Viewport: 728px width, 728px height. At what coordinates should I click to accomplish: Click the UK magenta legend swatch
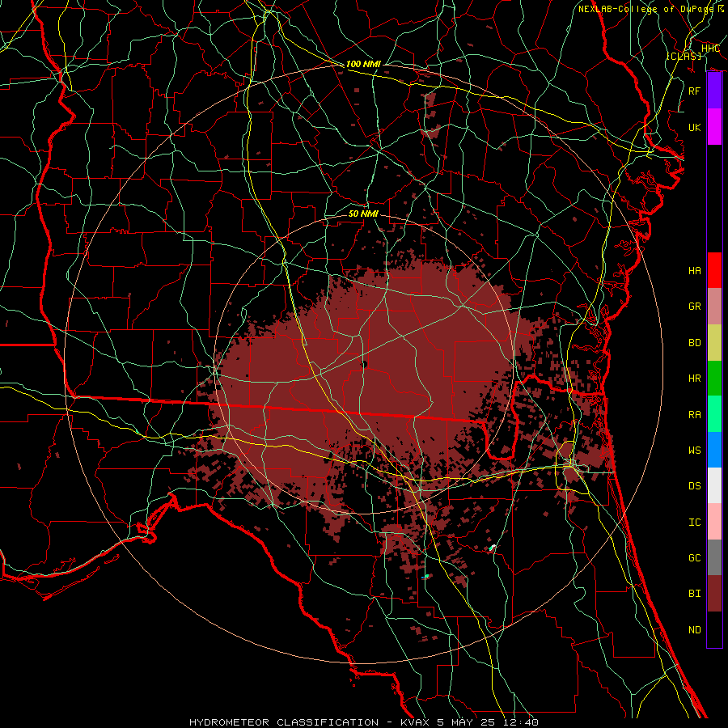pyautogui.click(x=714, y=127)
